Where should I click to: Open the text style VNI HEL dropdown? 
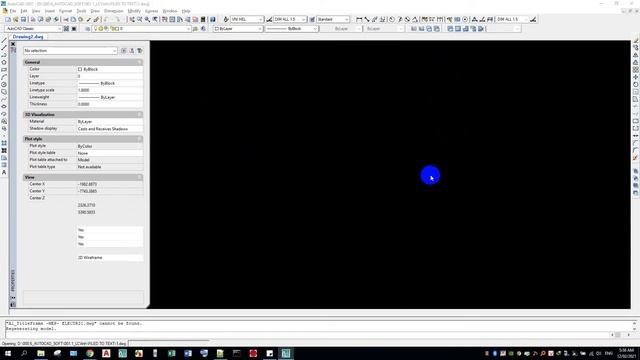point(247,19)
